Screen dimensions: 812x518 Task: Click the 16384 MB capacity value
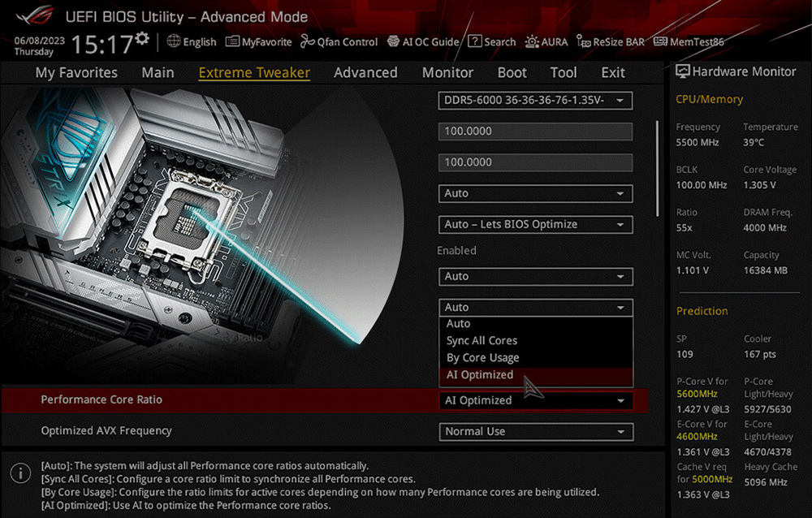tap(766, 270)
